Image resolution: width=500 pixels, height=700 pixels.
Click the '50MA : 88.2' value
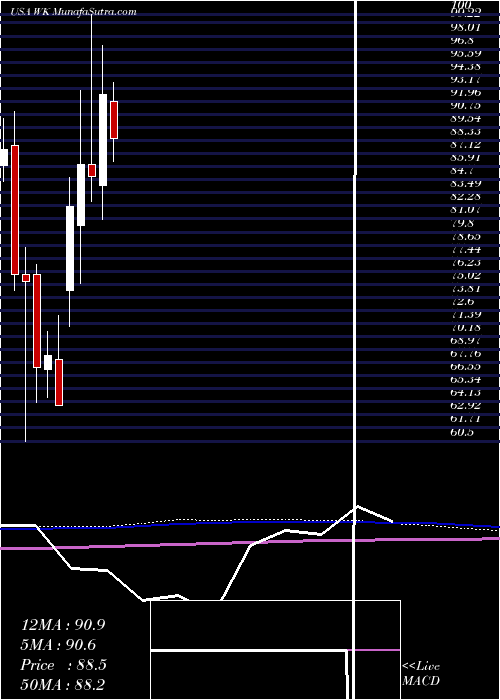(x=63, y=684)
